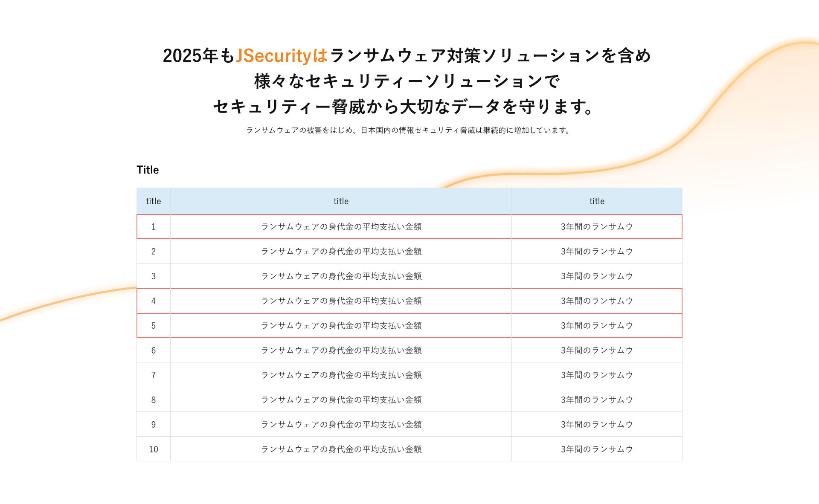This screenshot has height=504, width=819.
Task: Click the rightmost title column header
Action: (x=597, y=201)
